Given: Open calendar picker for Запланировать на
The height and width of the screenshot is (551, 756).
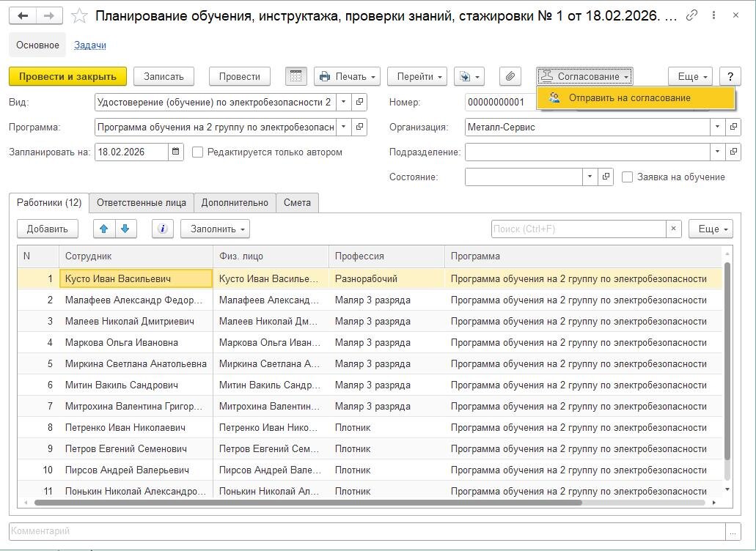Looking at the screenshot, I should 176,152.
